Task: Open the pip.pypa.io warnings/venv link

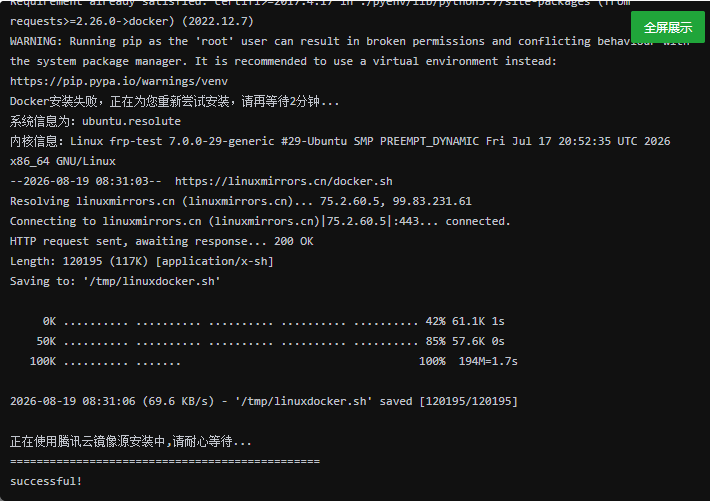Action: tap(119, 81)
